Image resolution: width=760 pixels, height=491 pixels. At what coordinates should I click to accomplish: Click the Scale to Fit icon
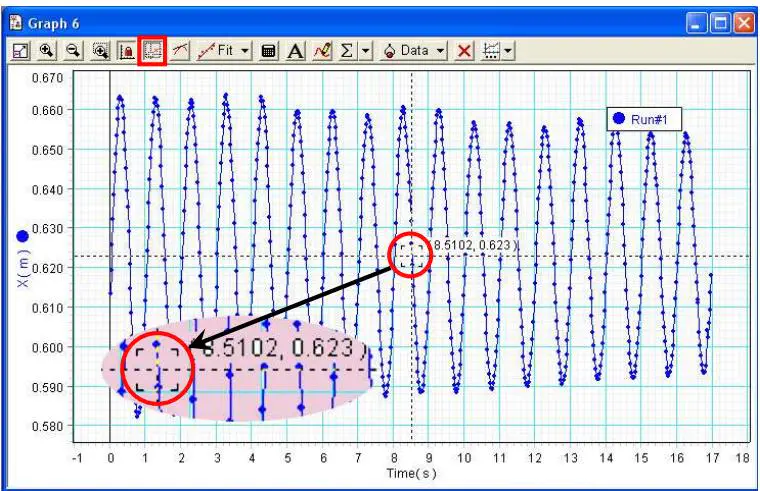(x=19, y=48)
